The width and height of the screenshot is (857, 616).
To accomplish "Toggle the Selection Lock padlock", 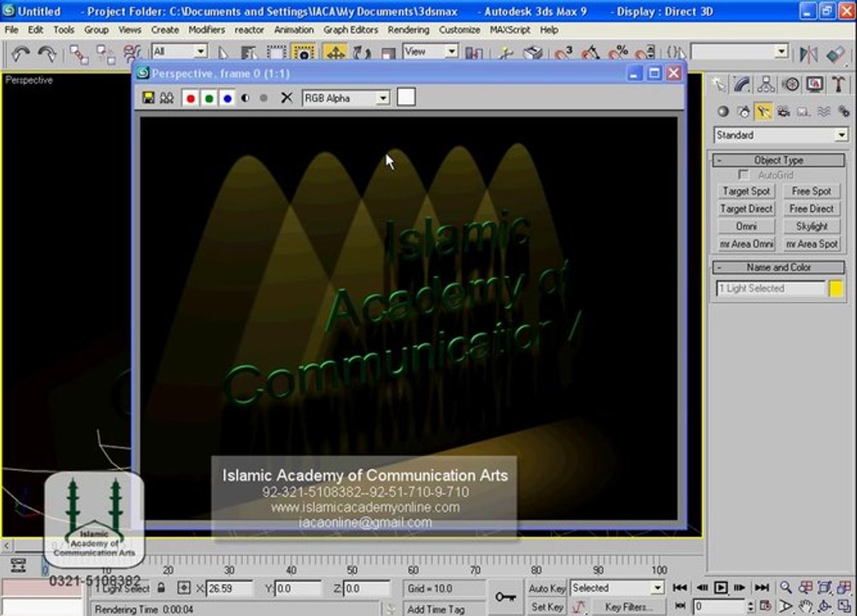I will click(162, 588).
